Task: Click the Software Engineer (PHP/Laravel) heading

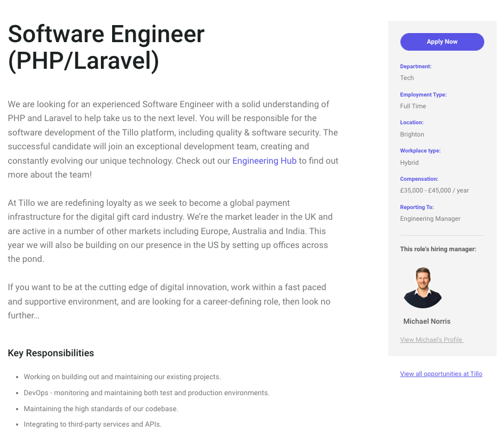Action: pyautogui.click(x=106, y=47)
